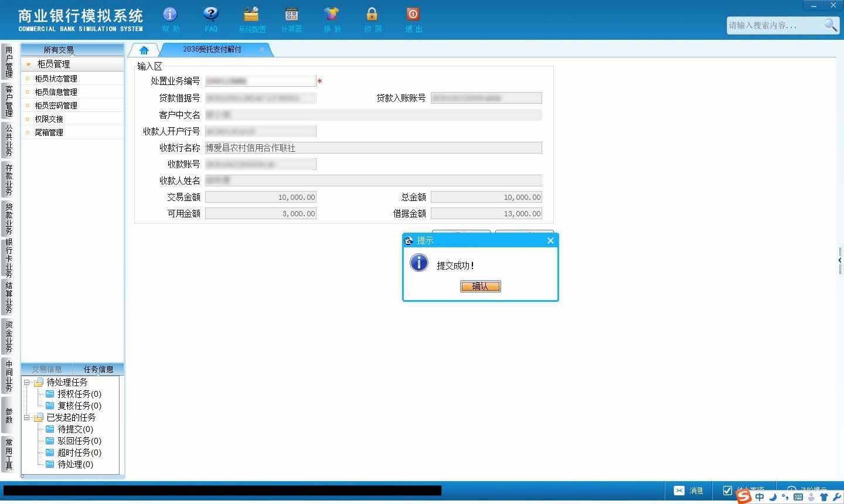
Task: Switch to 常用工具 vertical tab
Action: pos(8,454)
